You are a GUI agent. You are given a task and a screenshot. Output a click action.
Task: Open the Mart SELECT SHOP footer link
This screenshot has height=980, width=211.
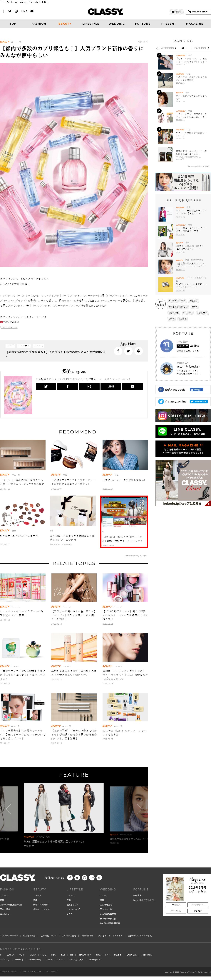55,959
